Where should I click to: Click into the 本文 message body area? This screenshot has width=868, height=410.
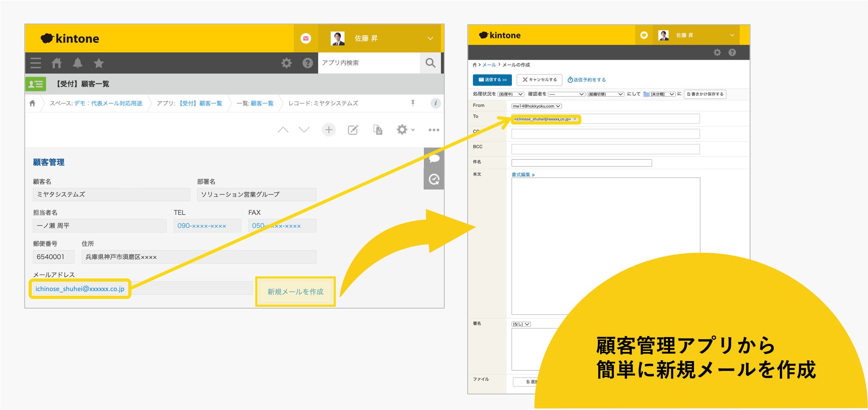click(x=605, y=246)
